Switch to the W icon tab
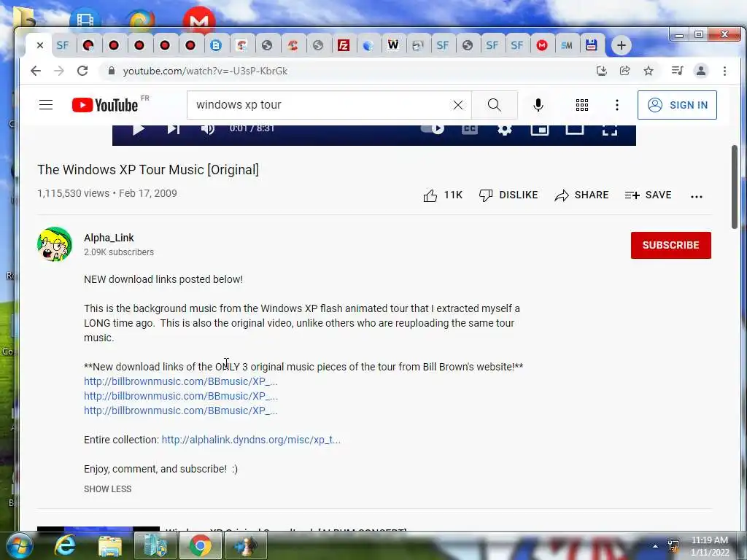 (x=393, y=45)
